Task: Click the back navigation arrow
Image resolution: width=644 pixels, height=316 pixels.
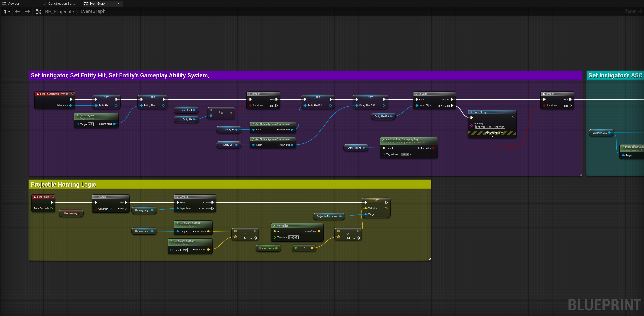Action: tap(17, 11)
